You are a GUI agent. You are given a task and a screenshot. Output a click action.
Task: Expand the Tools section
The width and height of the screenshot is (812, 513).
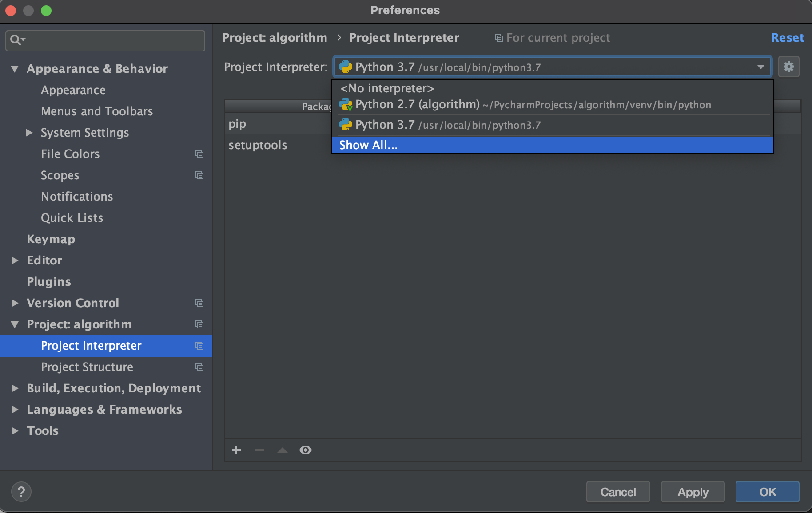click(15, 431)
